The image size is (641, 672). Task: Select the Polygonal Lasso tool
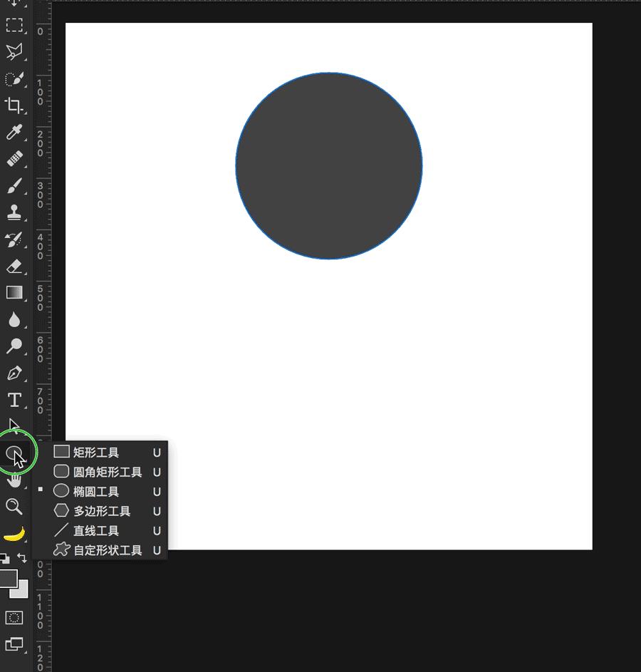14,52
